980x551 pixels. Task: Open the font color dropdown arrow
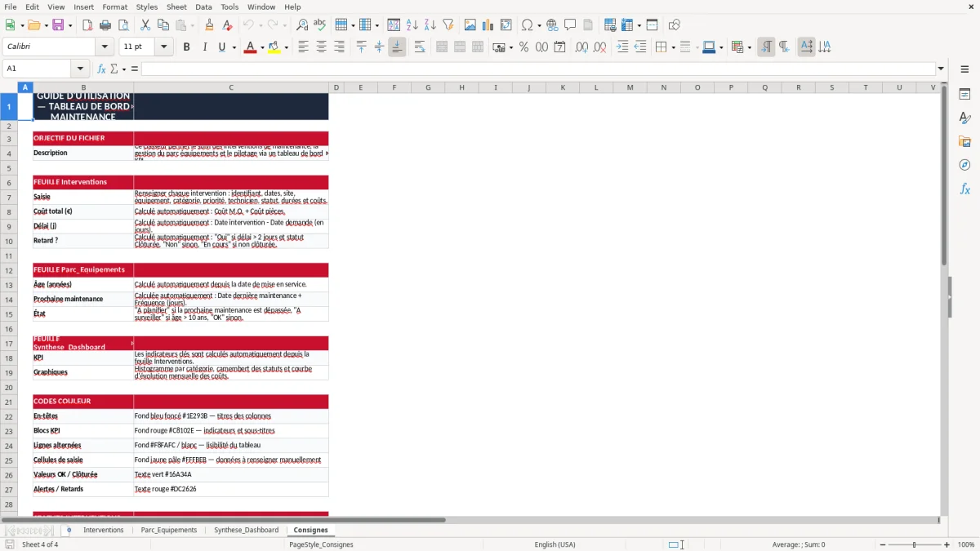(x=261, y=47)
